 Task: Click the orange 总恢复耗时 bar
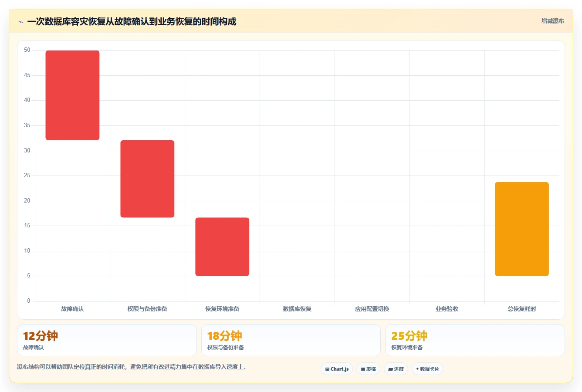click(522, 229)
